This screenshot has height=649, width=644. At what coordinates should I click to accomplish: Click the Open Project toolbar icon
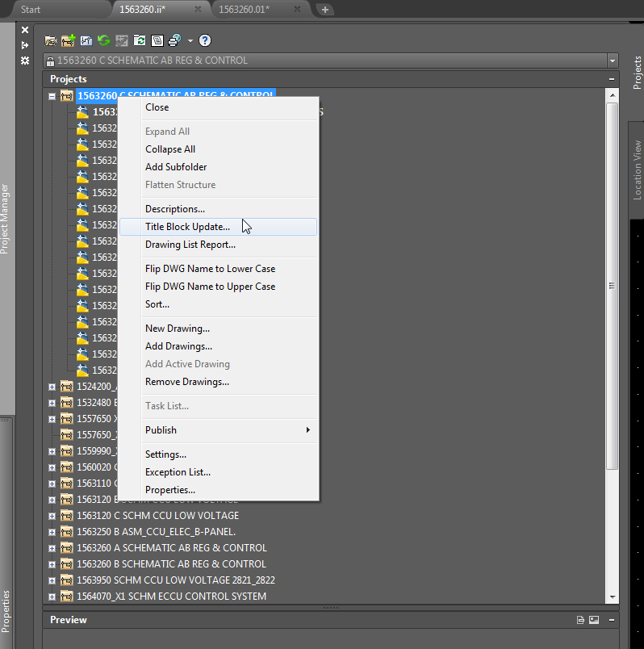pos(51,40)
